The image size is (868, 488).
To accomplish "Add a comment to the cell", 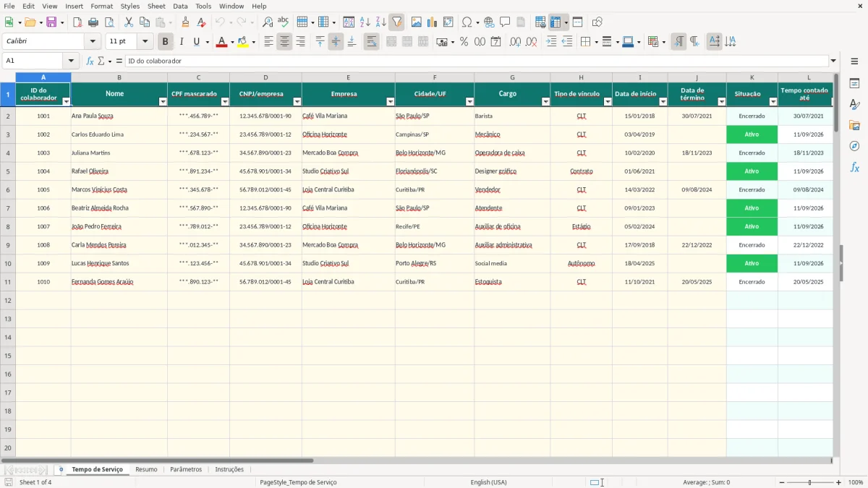I will pyautogui.click(x=505, y=22).
